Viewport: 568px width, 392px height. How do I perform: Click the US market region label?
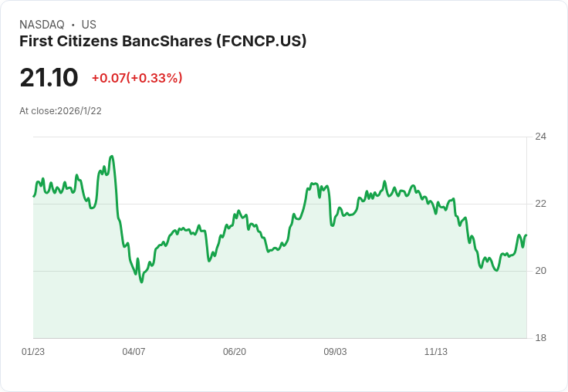(x=89, y=25)
